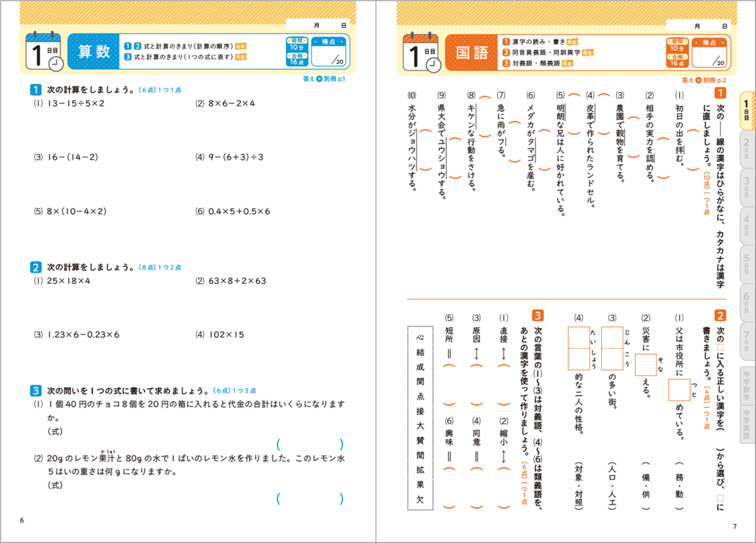Image resolution: width=756 pixels, height=543 pixels.
Task: Click the empty kanji box beside つと
Action: [x=679, y=389]
